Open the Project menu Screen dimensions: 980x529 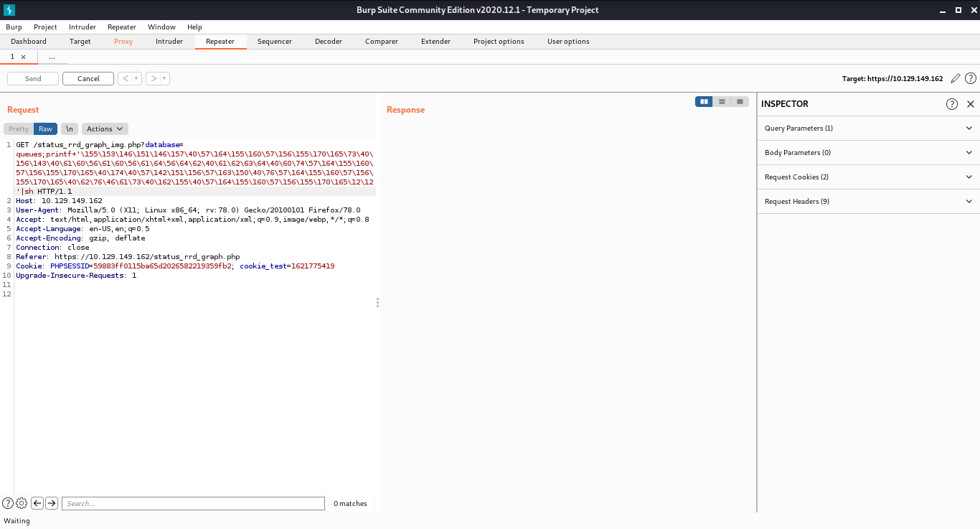[x=45, y=27]
